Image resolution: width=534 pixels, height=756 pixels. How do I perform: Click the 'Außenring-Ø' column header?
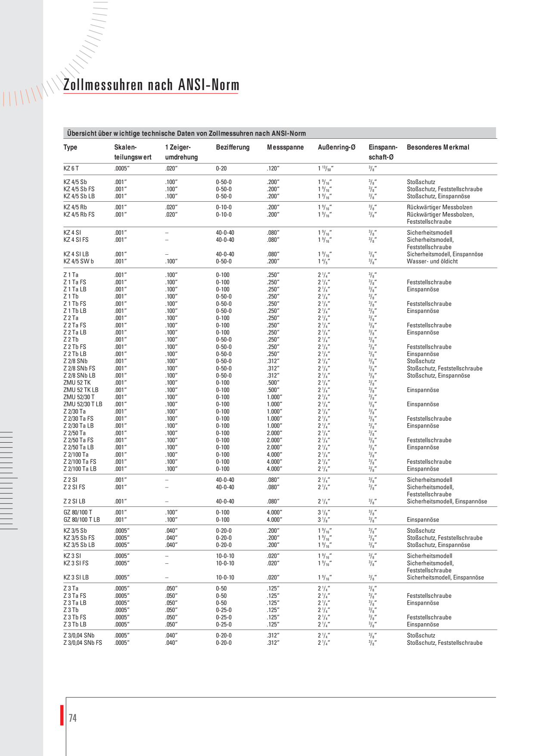tap(337, 147)
